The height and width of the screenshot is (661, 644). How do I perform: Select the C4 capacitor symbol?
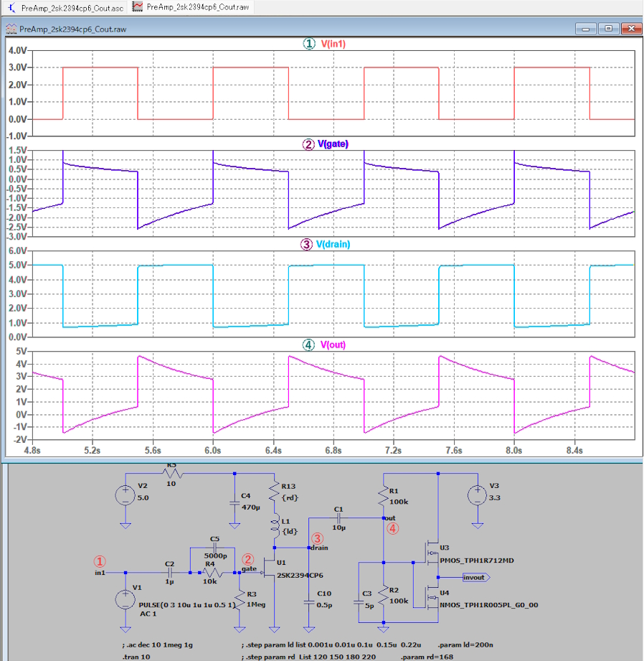click(x=235, y=503)
